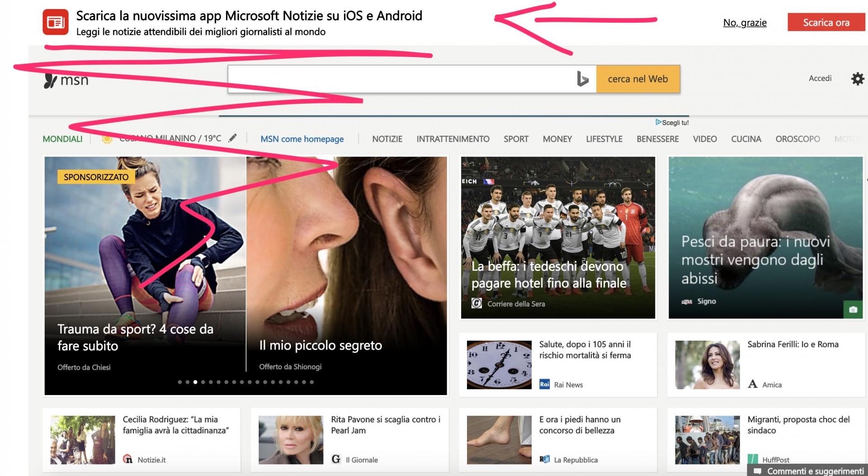The width and height of the screenshot is (868, 476).
Task: Open 'Commenti e suggerimenti' feedback button
Action: click(807, 471)
